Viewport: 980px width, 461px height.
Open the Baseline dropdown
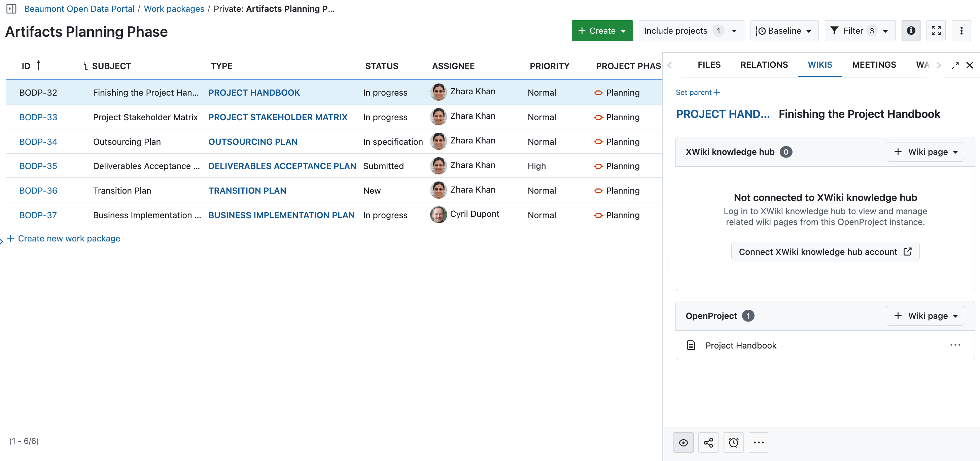click(x=784, y=30)
